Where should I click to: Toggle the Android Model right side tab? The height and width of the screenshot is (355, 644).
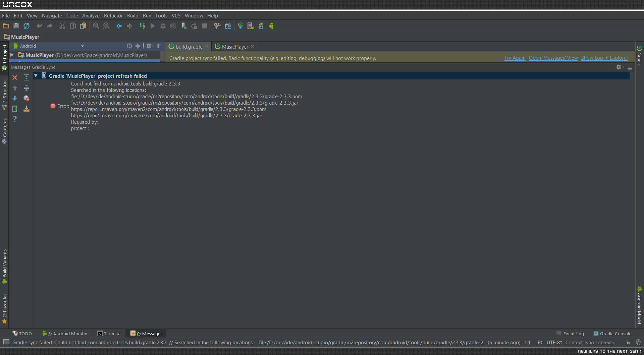(639, 305)
